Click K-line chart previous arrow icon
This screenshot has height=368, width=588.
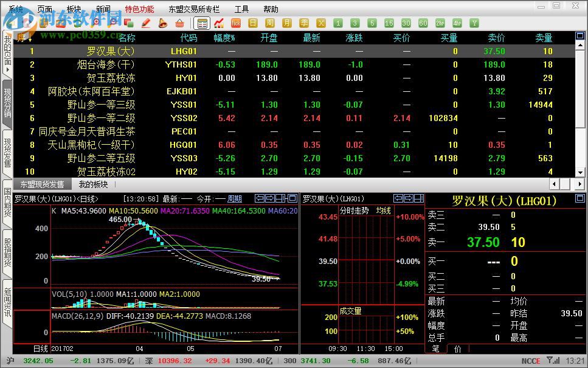[x=260, y=198]
